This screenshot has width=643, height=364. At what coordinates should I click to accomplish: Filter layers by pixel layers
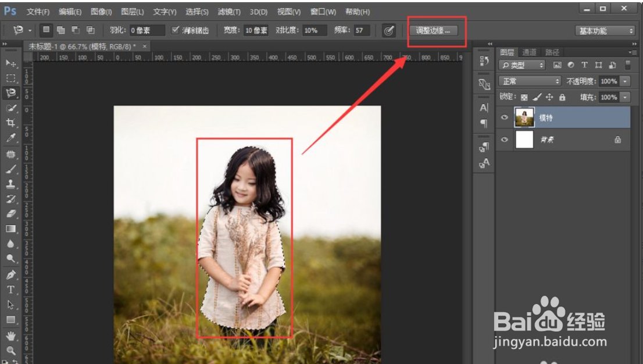point(557,65)
